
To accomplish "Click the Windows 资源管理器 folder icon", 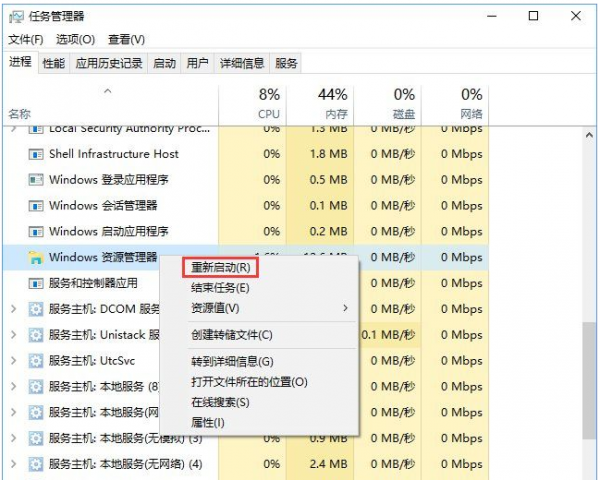I will coord(36,258).
